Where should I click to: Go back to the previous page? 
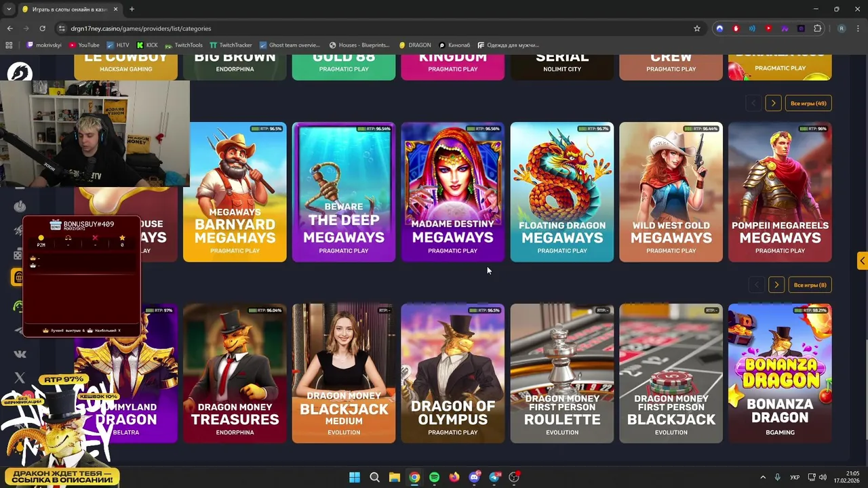[x=9, y=28]
